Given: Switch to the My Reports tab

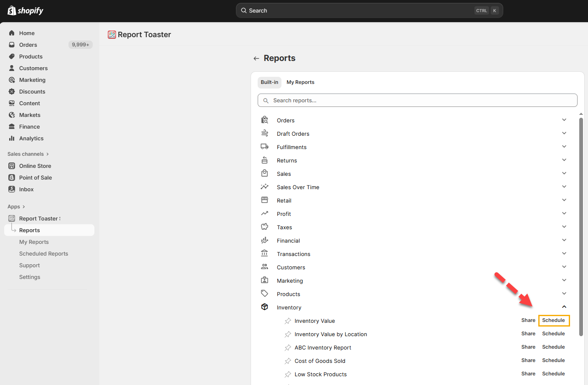Looking at the screenshot, I should (300, 82).
